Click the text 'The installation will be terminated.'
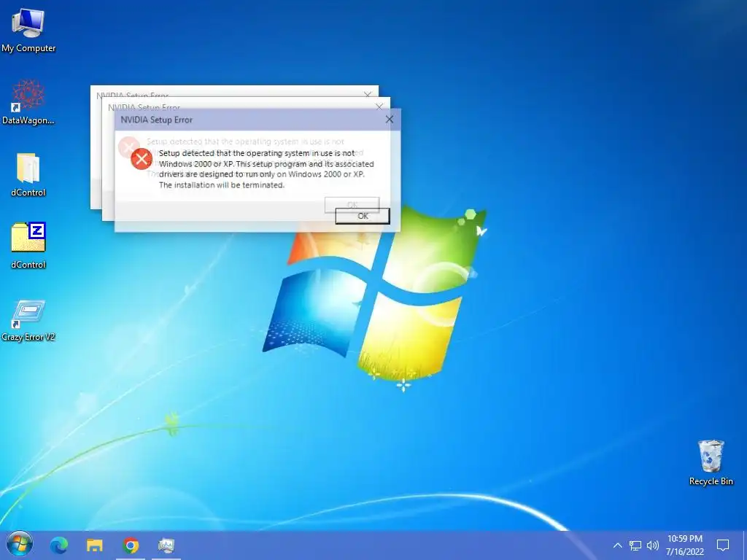This screenshot has width=747, height=560. point(222,185)
